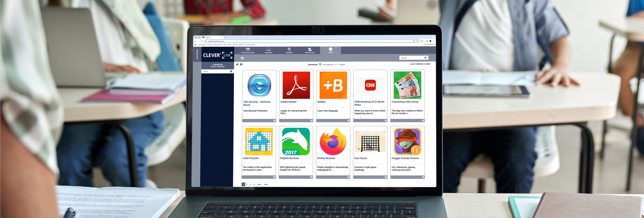Open the Dolphin Browser app icon
The width and height of the screenshot is (644, 218).
point(296,142)
